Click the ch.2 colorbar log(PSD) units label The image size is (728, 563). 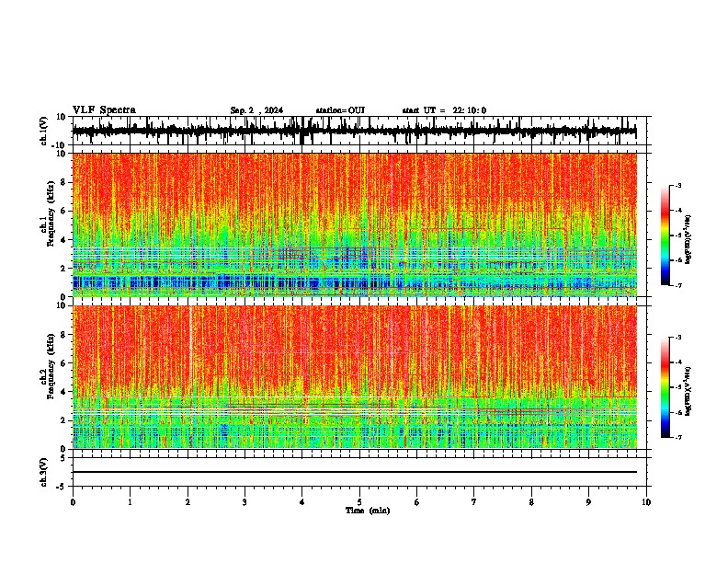(688, 391)
